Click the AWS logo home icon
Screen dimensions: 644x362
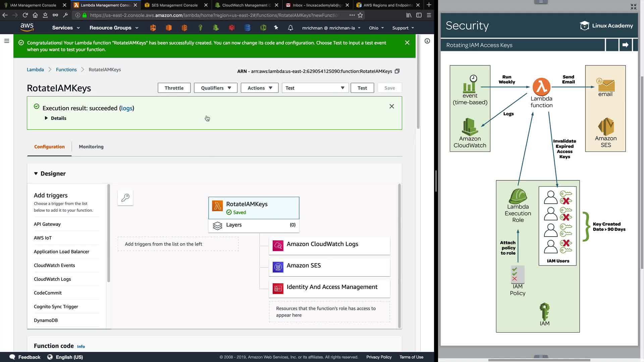(x=27, y=27)
